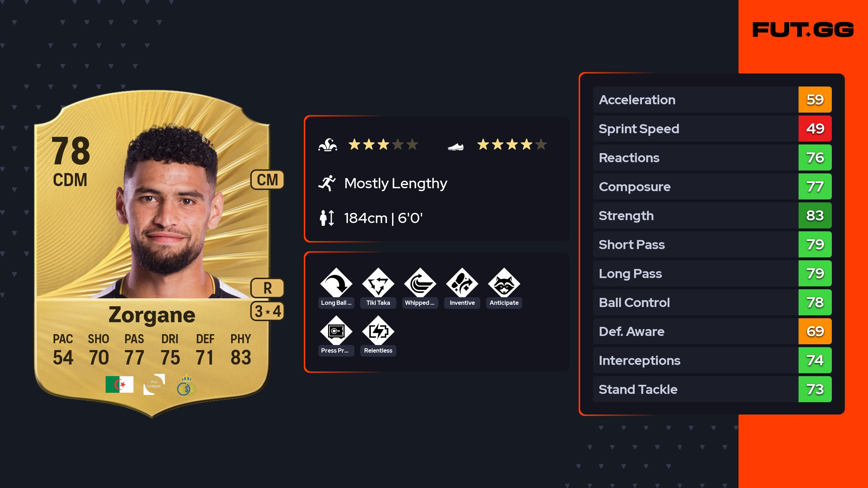
Task: Click the CM alternate position badge
Action: [267, 180]
